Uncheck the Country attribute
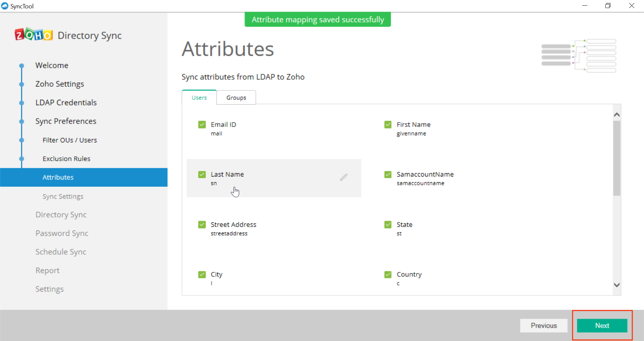 tap(388, 274)
